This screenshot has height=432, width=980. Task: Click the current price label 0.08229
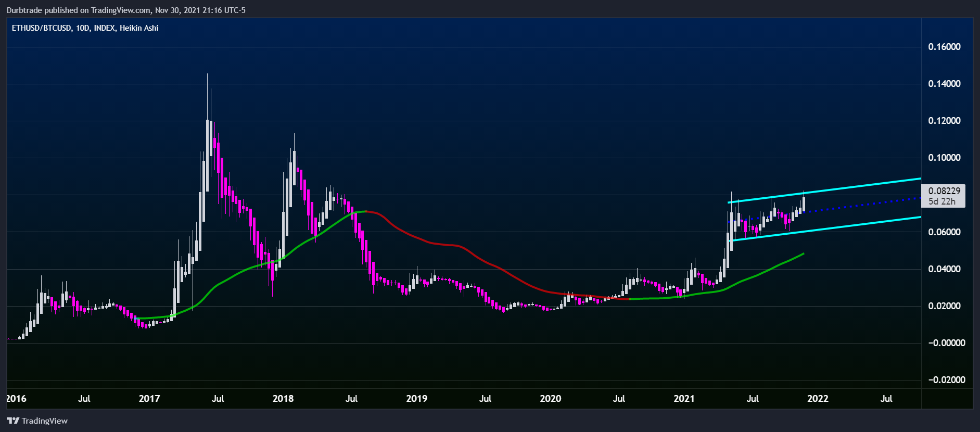(944, 191)
